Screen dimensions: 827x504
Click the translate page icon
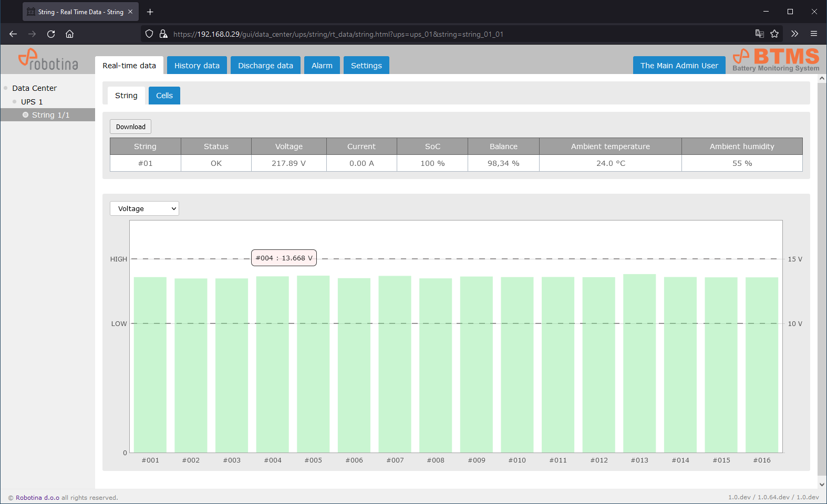759,34
